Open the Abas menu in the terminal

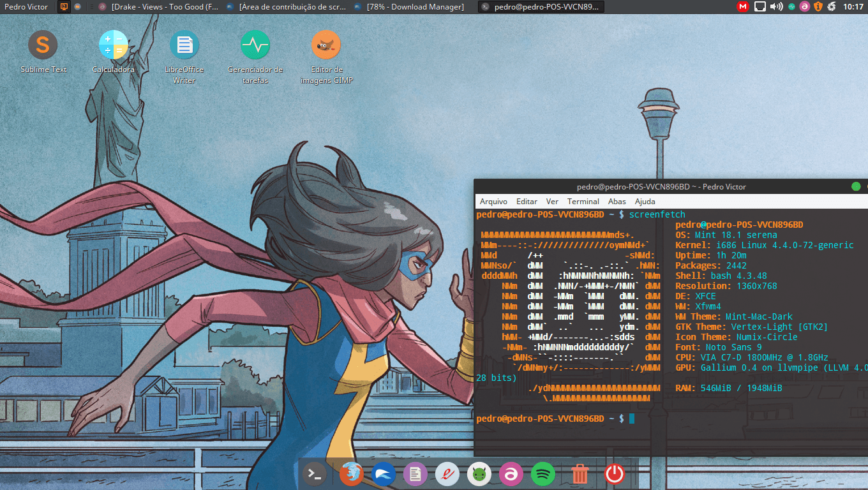[x=617, y=201]
